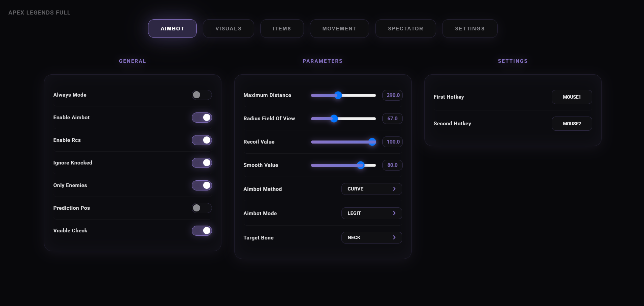Viewport: 644px width, 306px height.
Task: Select the Aimbot tab
Action: (x=172, y=28)
